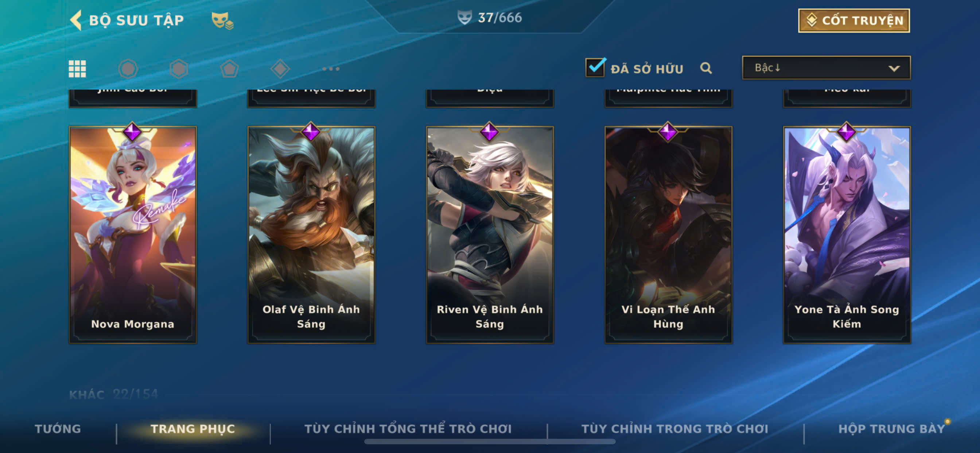Show more rarity filters via three dots
The height and width of the screenshot is (453, 980).
point(331,69)
